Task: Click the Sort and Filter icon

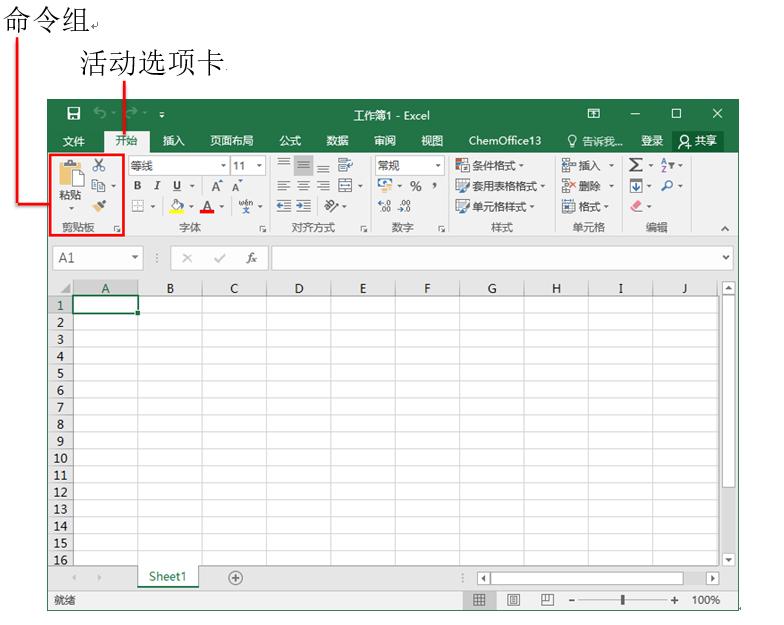Action: pyautogui.click(x=668, y=164)
